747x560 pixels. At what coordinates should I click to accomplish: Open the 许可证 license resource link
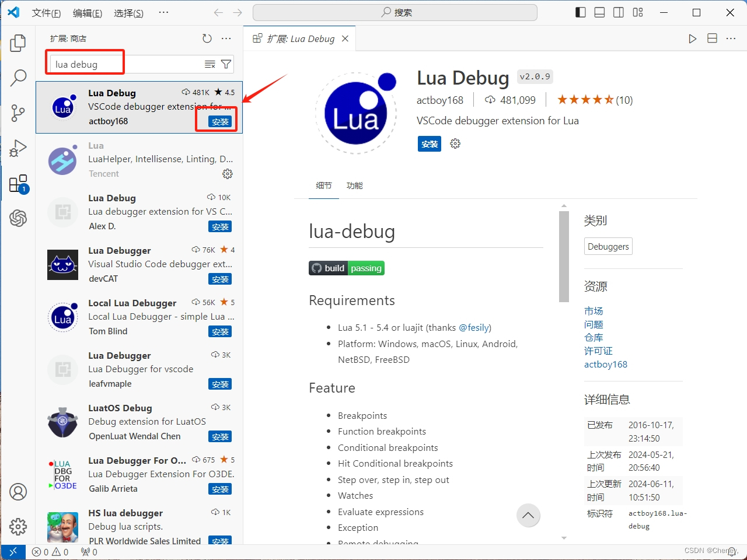coord(598,351)
